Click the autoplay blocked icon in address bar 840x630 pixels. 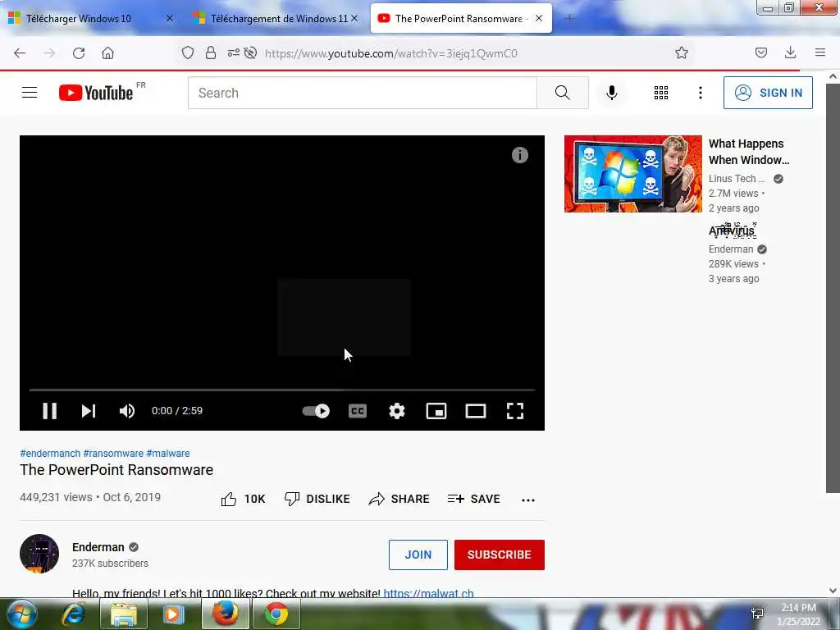[250, 53]
